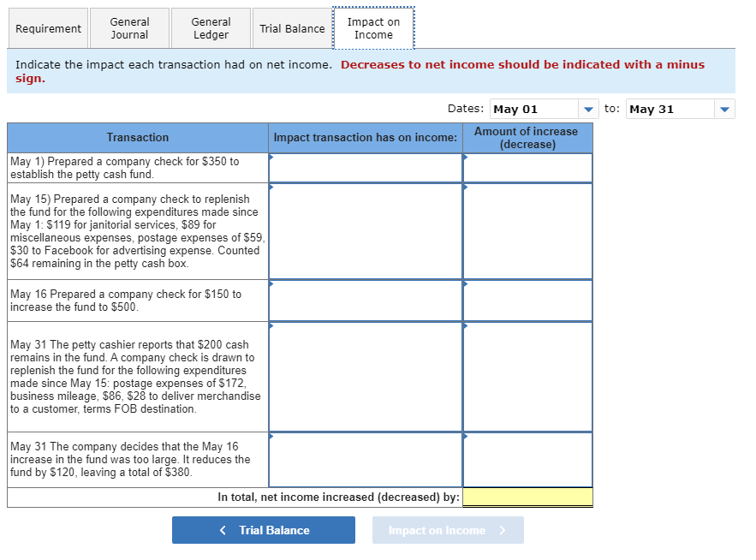Click the Impact on Income forward button
The image size is (756, 560).
(448, 529)
